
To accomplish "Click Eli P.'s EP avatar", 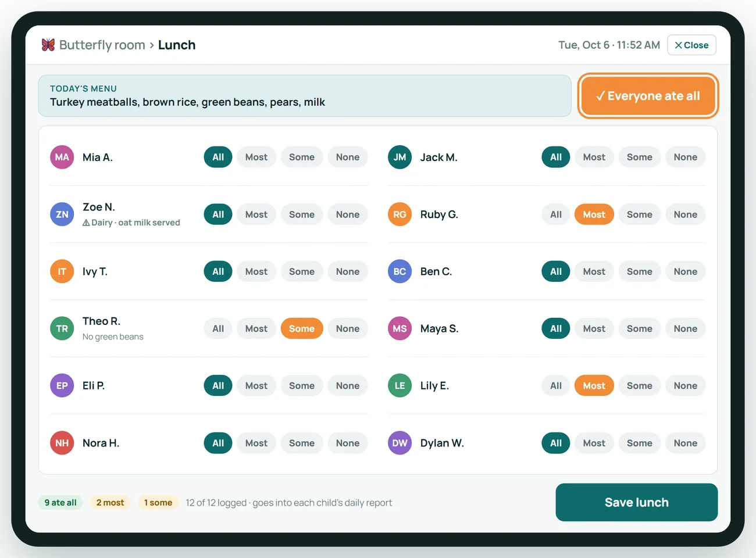I will (x=62, y=385).
